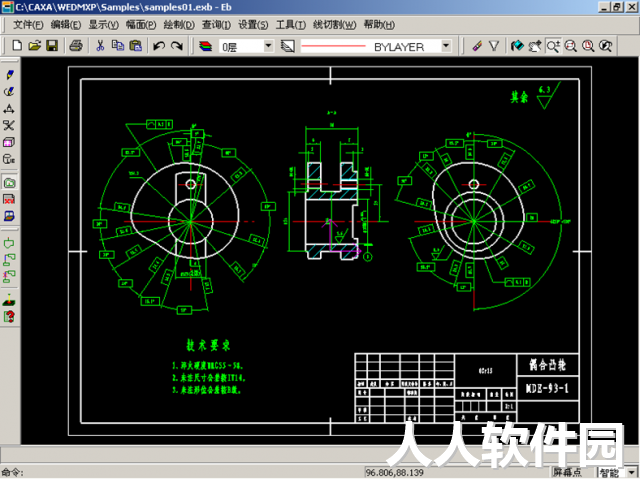
Task: Click the 命令: command input line
Action: pyautogui.click(x=182, y=473)
